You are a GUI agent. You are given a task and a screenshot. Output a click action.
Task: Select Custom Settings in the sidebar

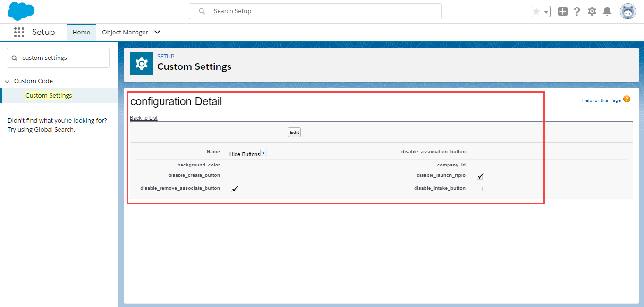(49, 95)
